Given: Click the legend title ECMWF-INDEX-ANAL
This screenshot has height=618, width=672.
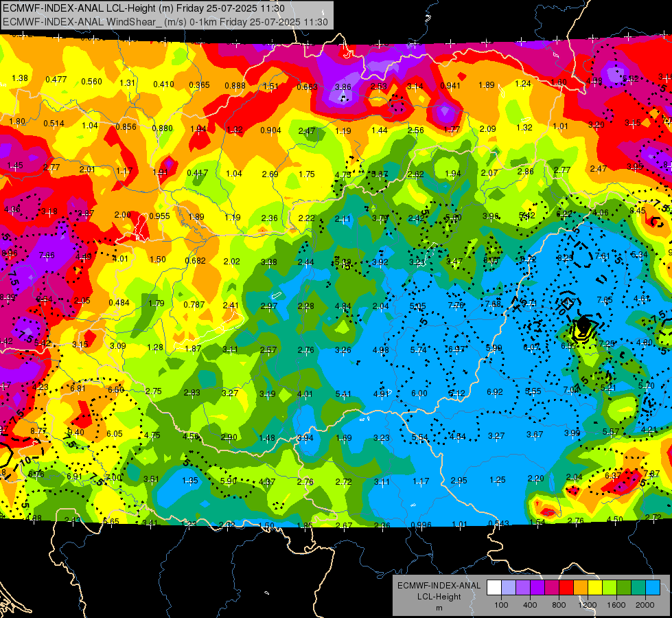Looking at the screenshot, I should coord(439,586).
